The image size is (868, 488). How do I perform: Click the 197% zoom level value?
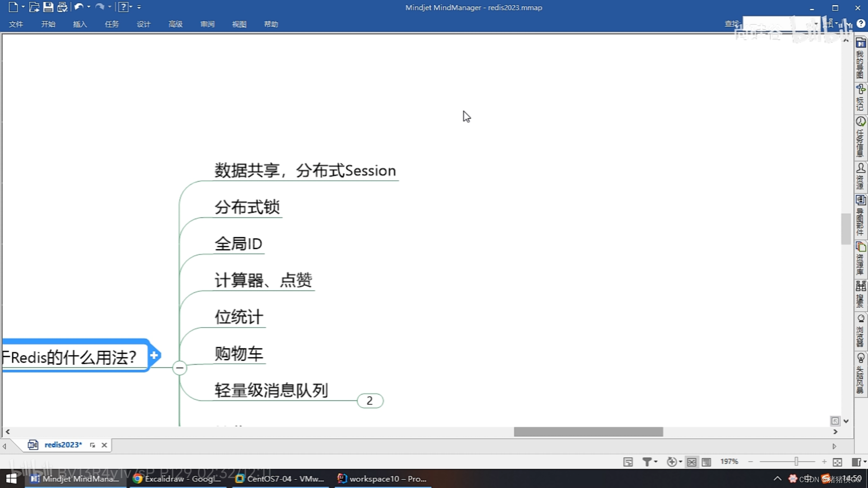tap(729, 461)
